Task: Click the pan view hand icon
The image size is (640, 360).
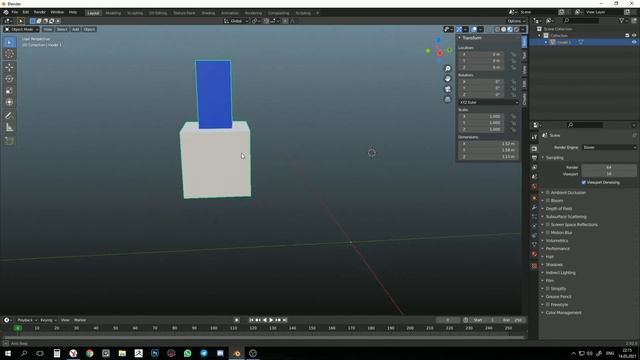Action: [448, 79]
